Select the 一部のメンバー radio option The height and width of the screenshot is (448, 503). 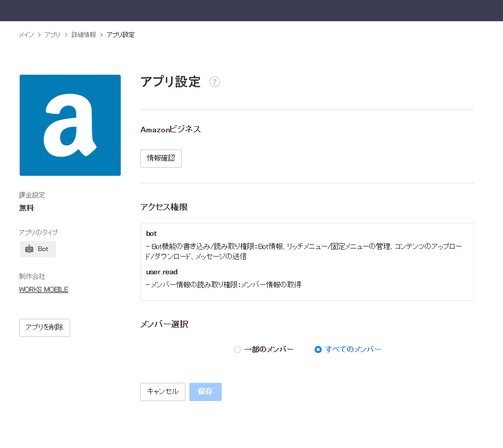click(237, 350)
